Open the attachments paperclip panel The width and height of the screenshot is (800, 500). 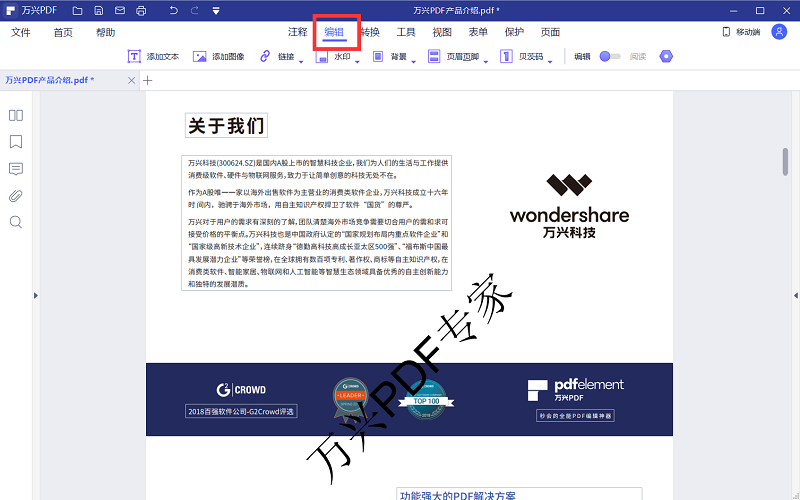16,195
